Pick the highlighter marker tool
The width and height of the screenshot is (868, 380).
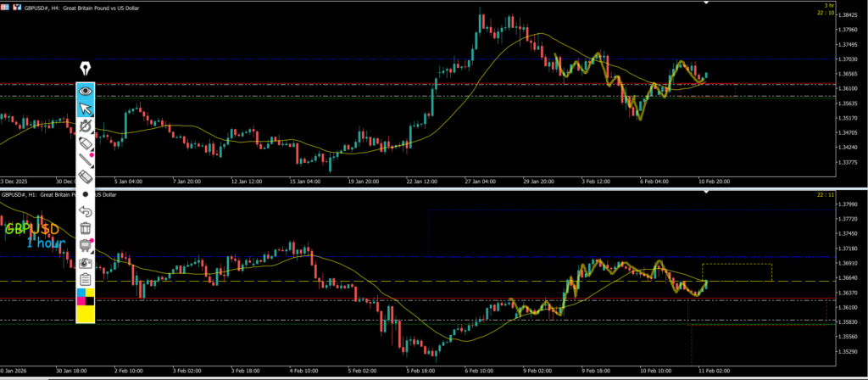85,143
